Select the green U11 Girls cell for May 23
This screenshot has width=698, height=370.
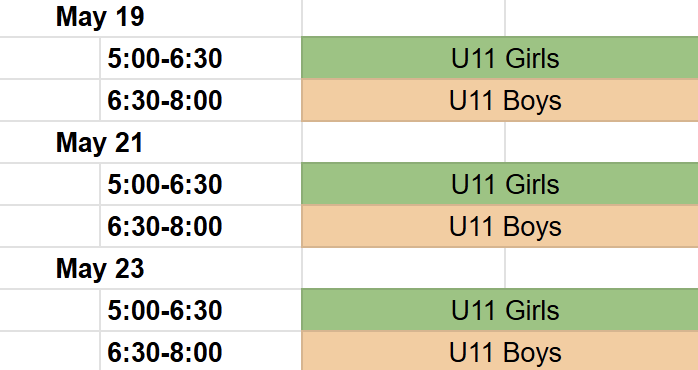(500, 310)
